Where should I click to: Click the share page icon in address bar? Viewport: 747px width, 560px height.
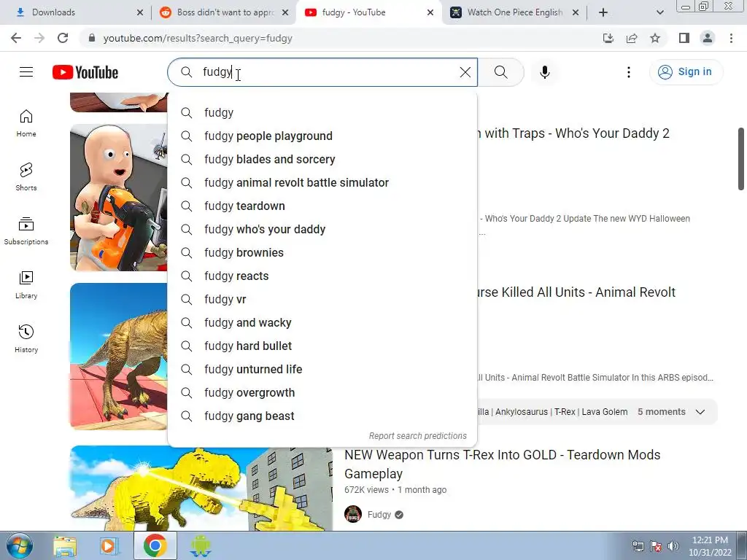tap(632, 38)
